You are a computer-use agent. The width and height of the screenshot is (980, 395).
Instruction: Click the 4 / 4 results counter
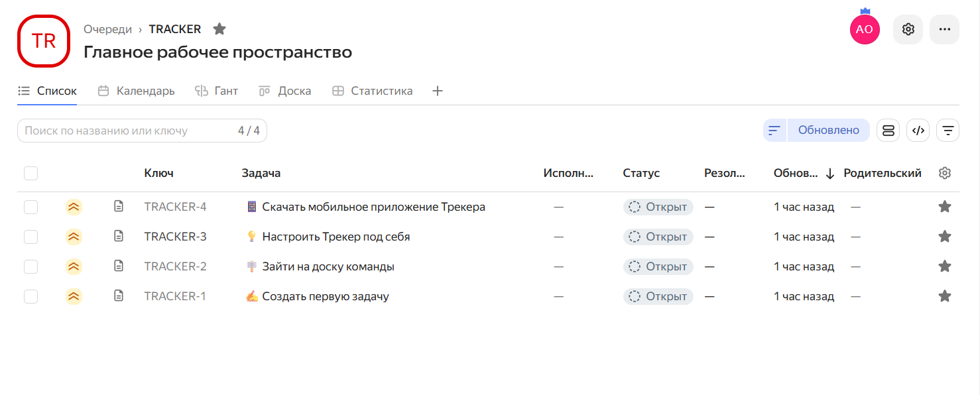249,131
